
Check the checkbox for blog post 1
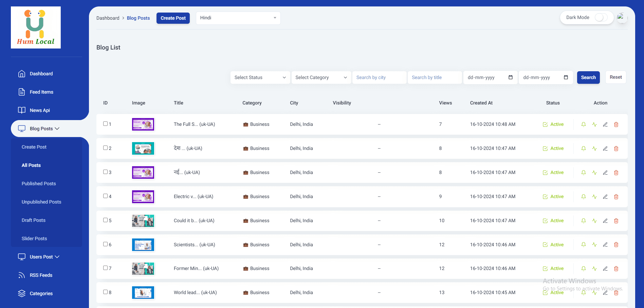pyautogui.click(x=105, y=124)
